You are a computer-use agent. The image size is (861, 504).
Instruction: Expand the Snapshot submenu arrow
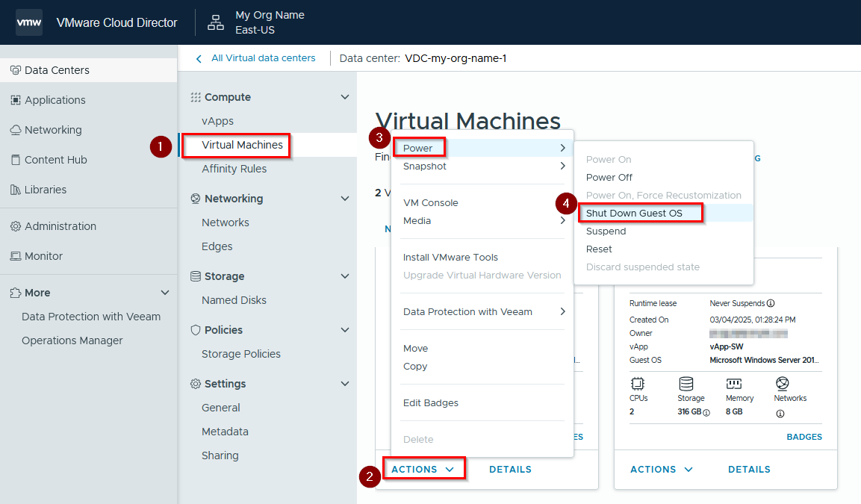click(562, 166)
